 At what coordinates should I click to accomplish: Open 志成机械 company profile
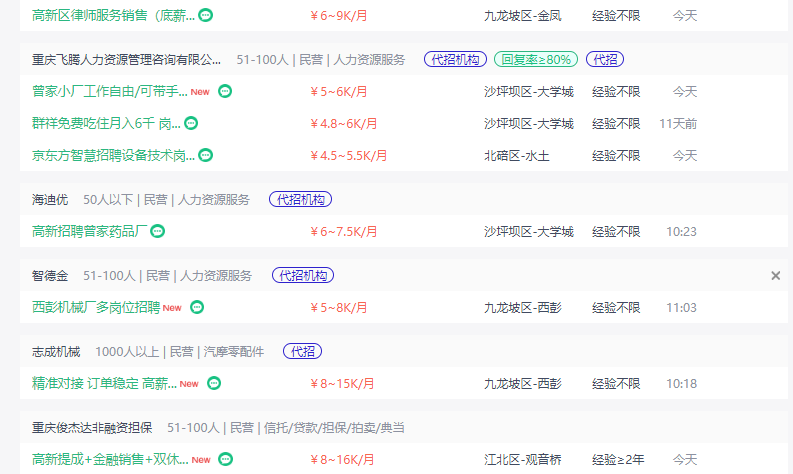click(56, 352)
